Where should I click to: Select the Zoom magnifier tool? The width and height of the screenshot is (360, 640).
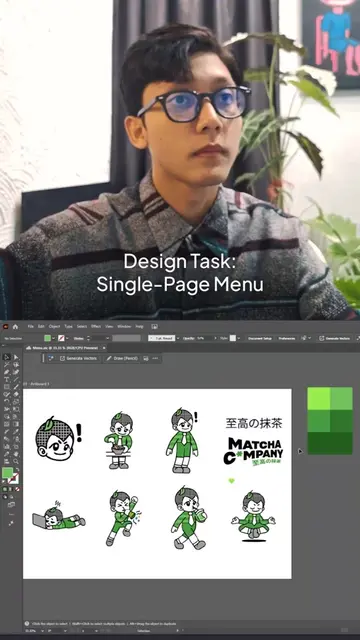point(16,461)
